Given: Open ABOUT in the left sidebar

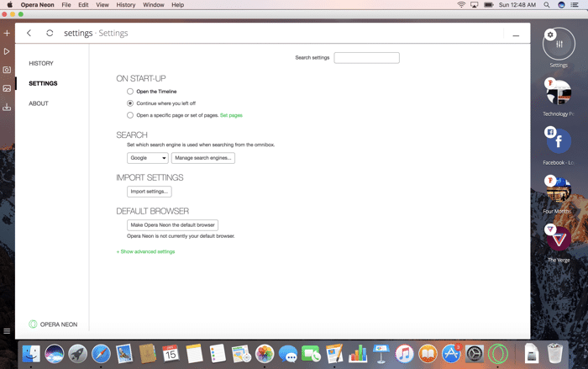Looking at the screenshot, I should tap(39, 103).
